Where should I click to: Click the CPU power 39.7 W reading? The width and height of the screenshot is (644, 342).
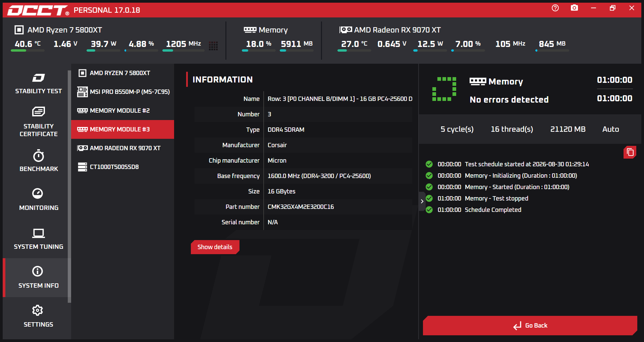[103, 44]
